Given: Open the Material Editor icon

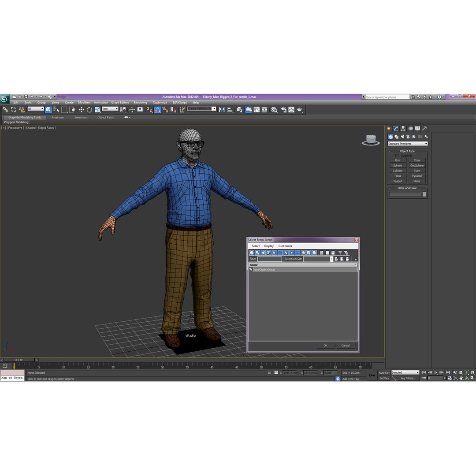Looking at the screenshot, I should (274, 110).
